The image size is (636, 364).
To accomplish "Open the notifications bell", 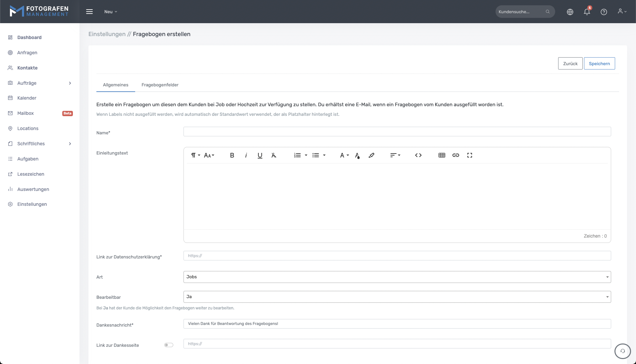I will [x=587, y=12].
